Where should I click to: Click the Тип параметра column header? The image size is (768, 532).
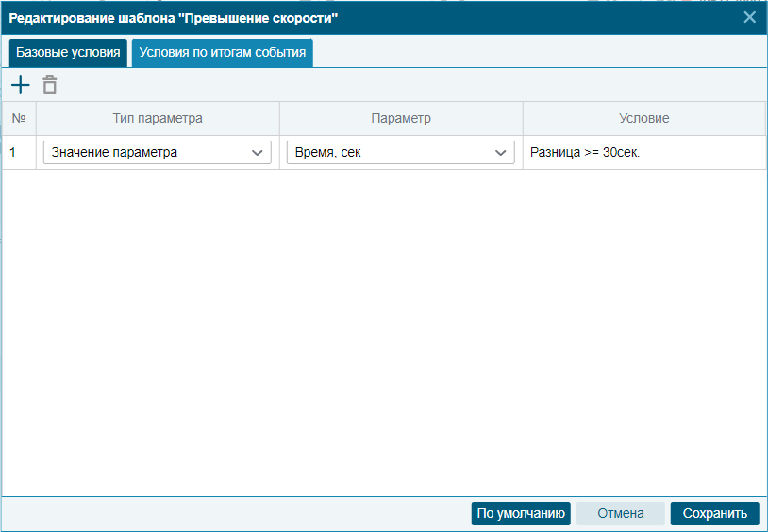tap(158, 118)
